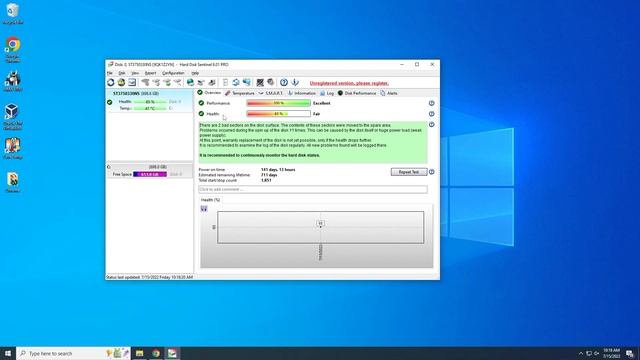Click the networked computers toolbar icon
Image resolution: width=640 pixels, height=360 pixels.
pyautogui.click(x=247, y=82)
